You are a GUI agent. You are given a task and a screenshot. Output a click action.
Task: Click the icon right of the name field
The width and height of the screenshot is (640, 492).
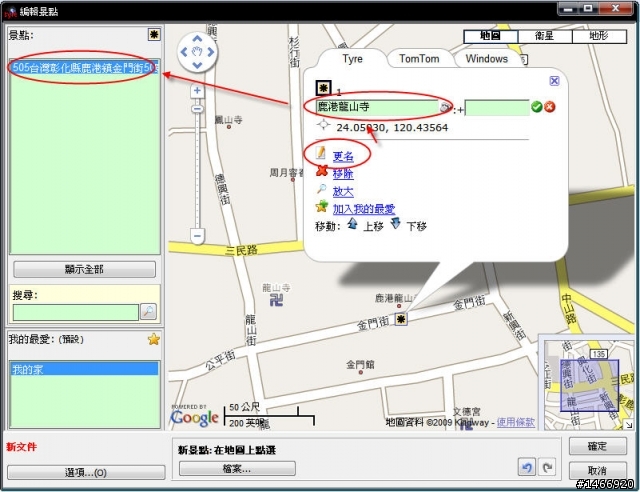click(445, 107)
